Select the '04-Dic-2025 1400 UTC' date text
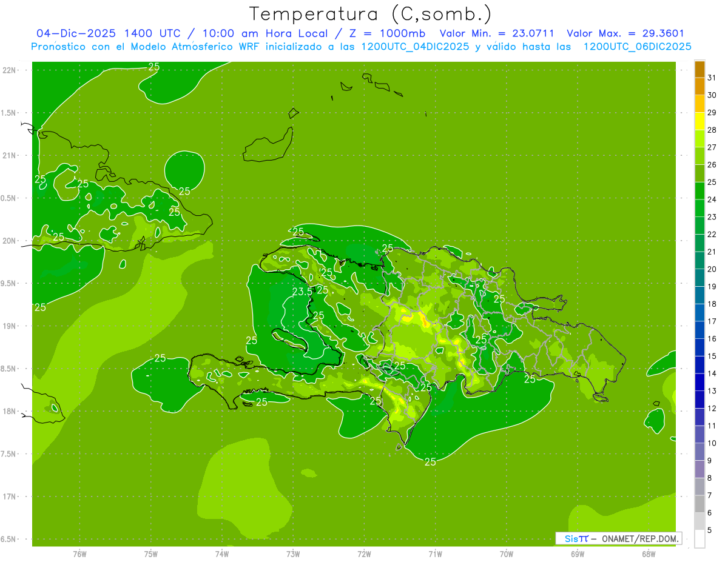Screen dimensions: 728x562 point(109,33)
